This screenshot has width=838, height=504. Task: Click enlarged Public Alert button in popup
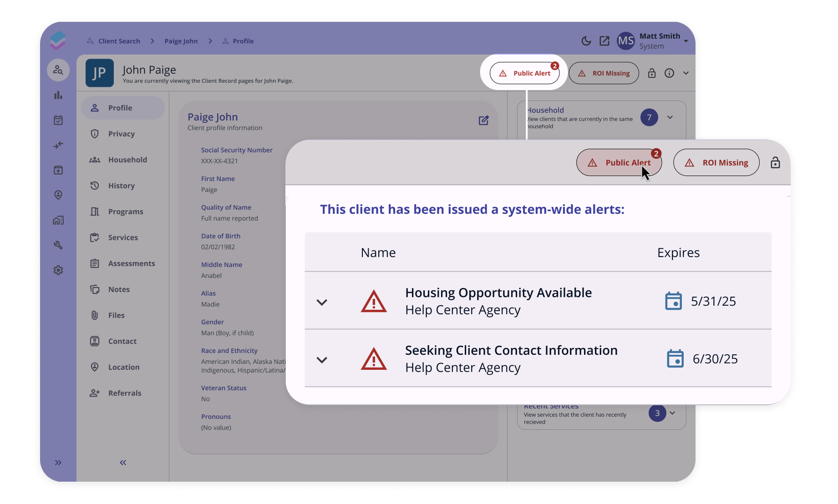[619, 162]
